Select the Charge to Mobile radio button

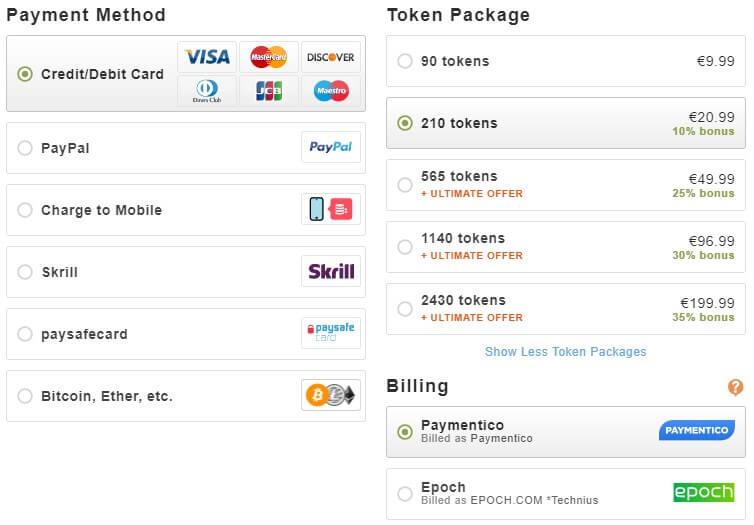click(x=25, y=210)
